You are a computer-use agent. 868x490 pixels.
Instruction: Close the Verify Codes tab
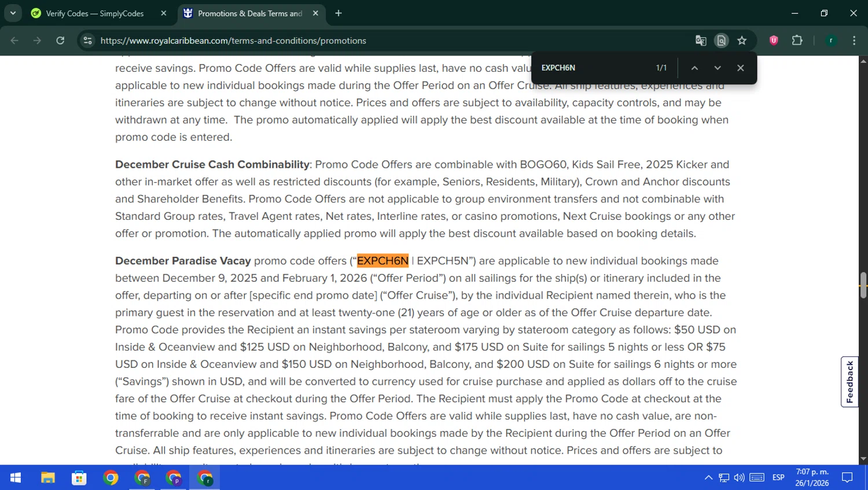tap(164, 13)
